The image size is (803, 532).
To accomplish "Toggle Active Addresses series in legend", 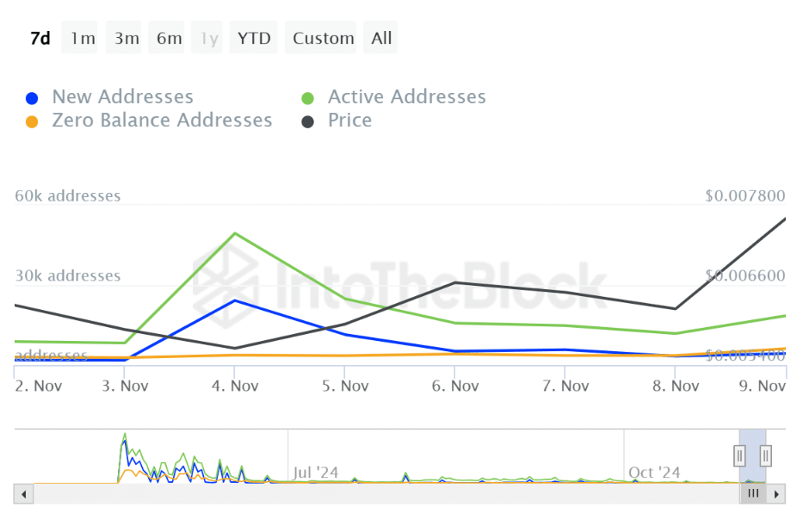I will click(x=393, y=96).
